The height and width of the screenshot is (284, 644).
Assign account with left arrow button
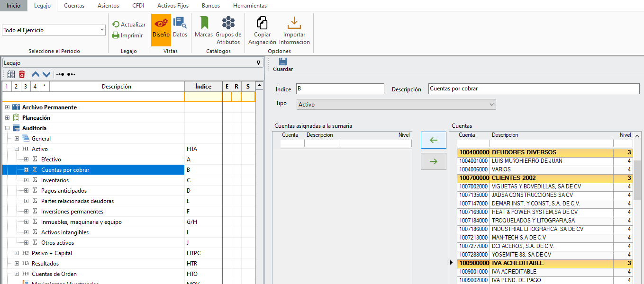[x=433, y=140]
